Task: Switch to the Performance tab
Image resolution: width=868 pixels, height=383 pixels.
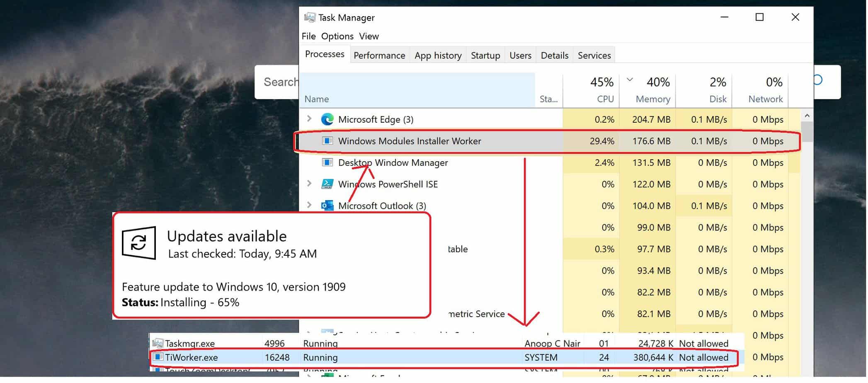Action: 379,56
